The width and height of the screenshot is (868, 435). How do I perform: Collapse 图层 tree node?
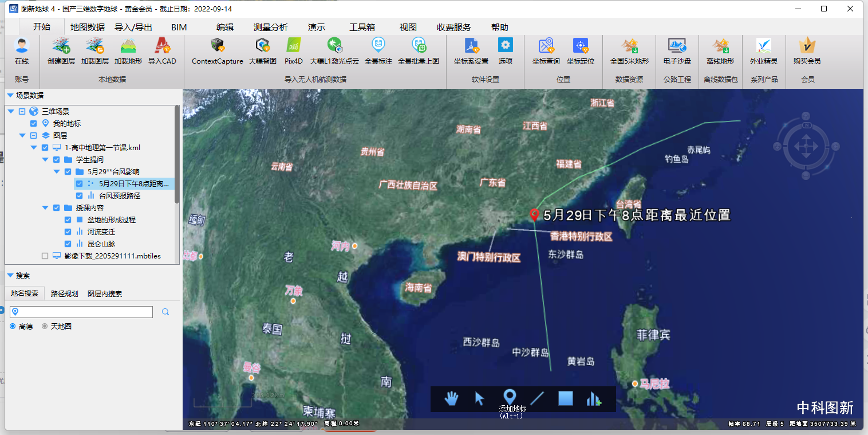22,136
